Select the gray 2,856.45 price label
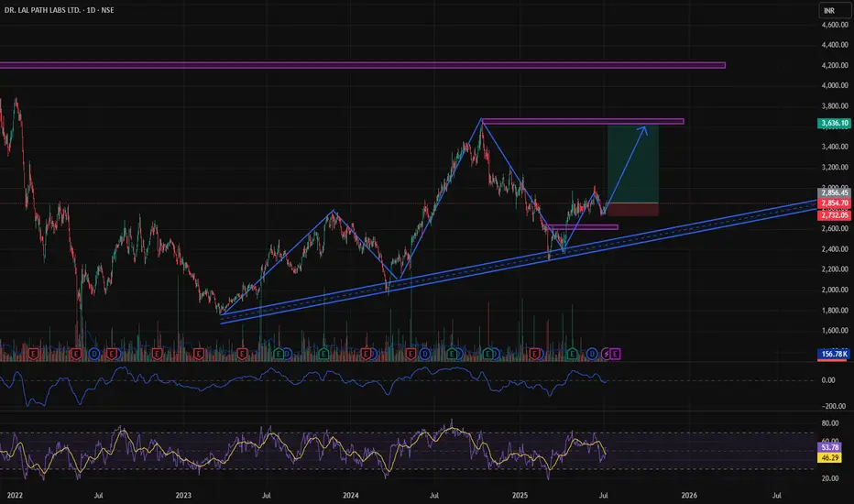 [x=834, y=192]
